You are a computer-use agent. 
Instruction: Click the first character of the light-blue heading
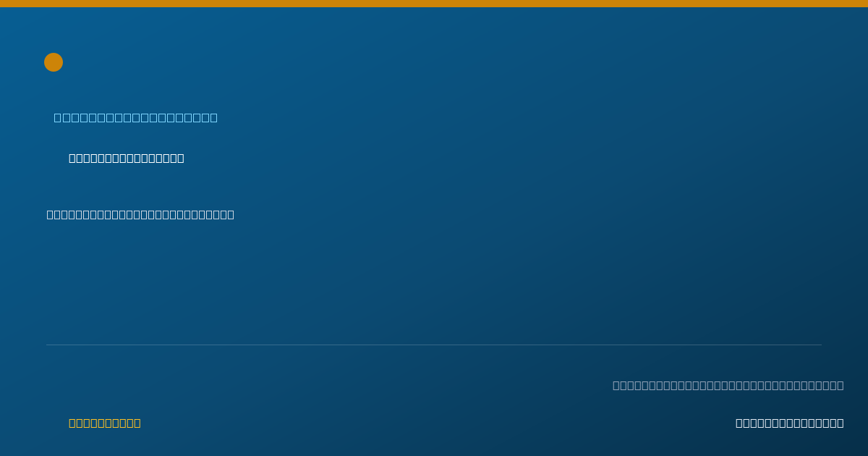58,117
